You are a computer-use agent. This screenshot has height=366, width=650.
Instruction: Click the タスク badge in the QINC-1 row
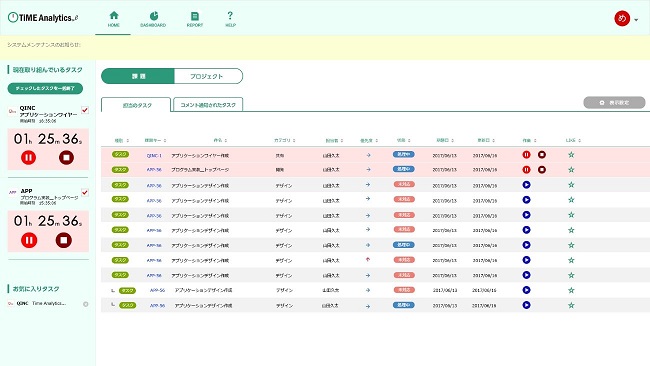120,154
